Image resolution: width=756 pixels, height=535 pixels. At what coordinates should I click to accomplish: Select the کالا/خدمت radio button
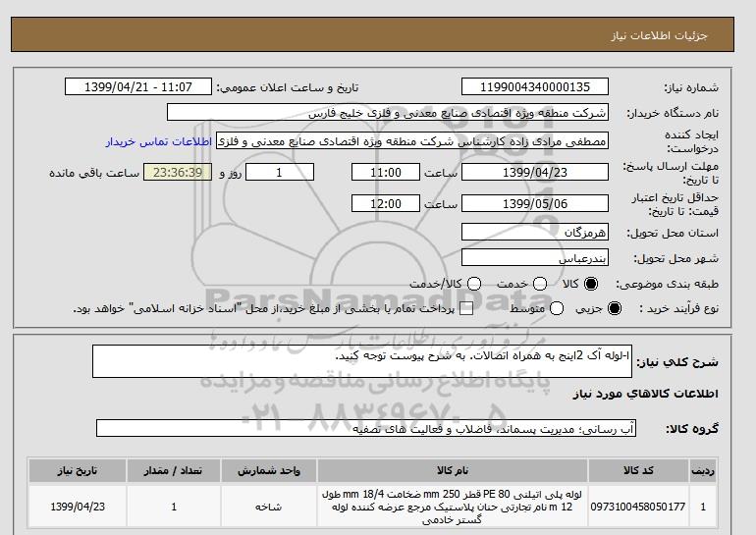point(474,284)
